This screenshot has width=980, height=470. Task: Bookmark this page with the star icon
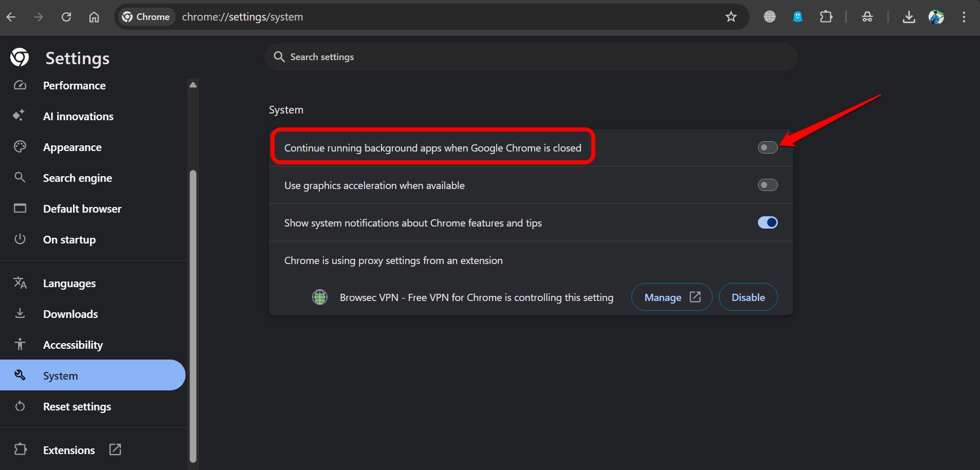coord(731,17)
